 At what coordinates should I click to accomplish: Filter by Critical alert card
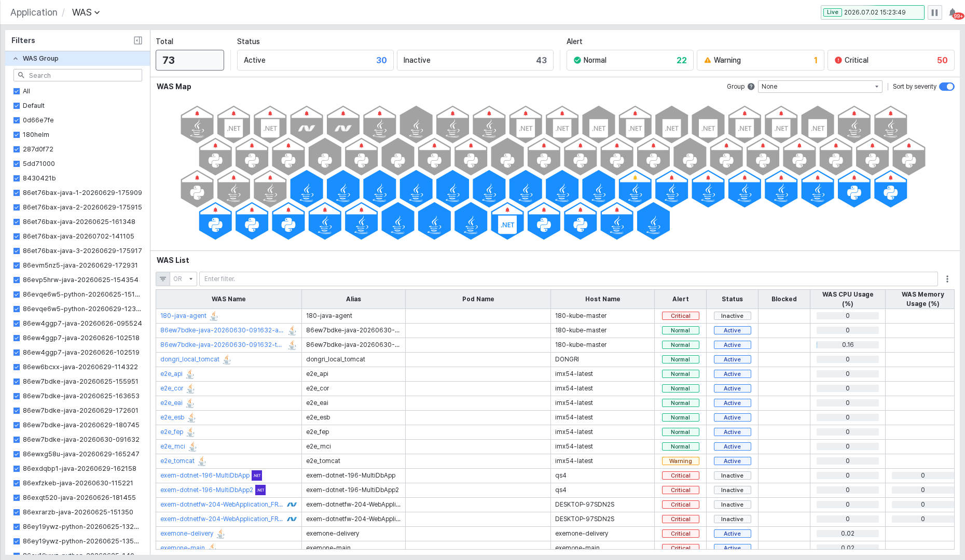click(890, 60)
